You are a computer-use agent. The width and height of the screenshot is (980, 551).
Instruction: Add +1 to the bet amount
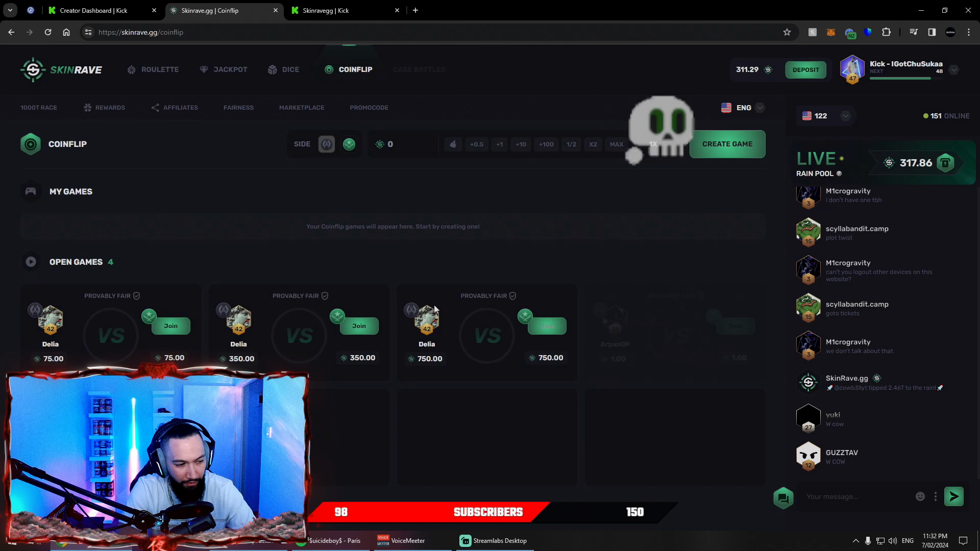[500, 144]
